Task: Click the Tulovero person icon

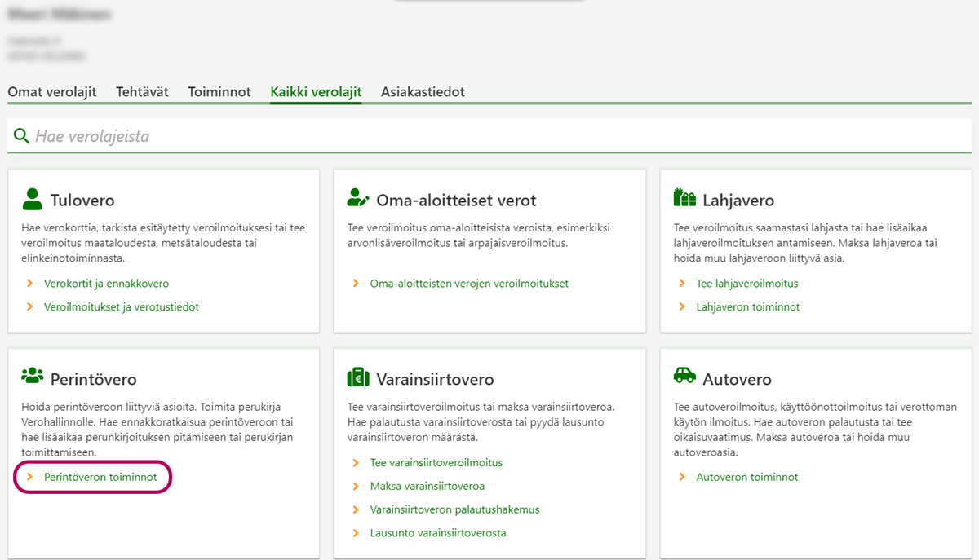Action: click(32, 199)
